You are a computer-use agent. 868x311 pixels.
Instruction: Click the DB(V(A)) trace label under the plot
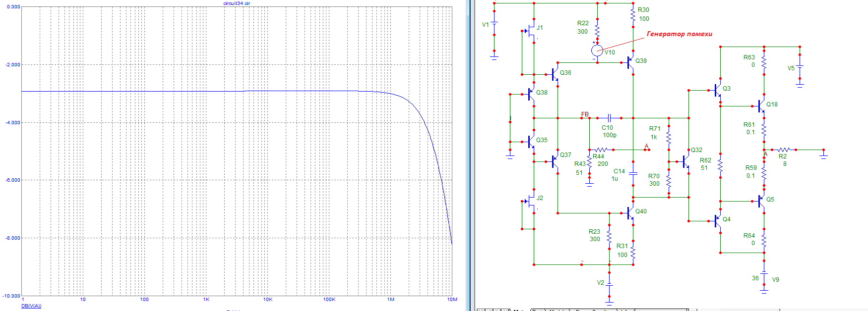click(31, 306)
